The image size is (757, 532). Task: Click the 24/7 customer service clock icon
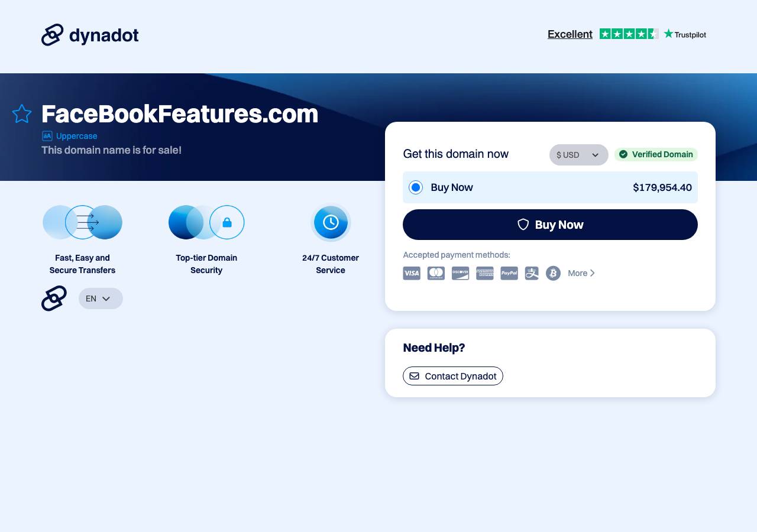click(x=331, y=222)
